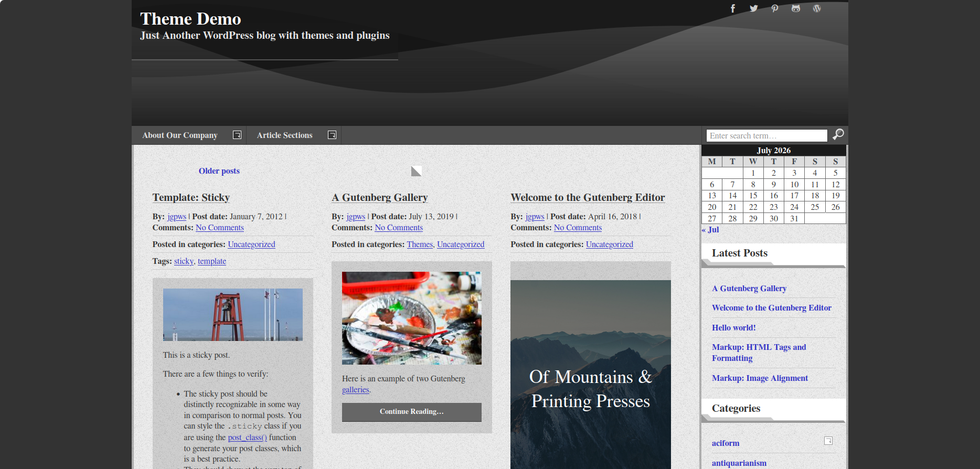The image size is (980, 469).
Task: Open the Article Sections menu item
Action: [285, 135]
